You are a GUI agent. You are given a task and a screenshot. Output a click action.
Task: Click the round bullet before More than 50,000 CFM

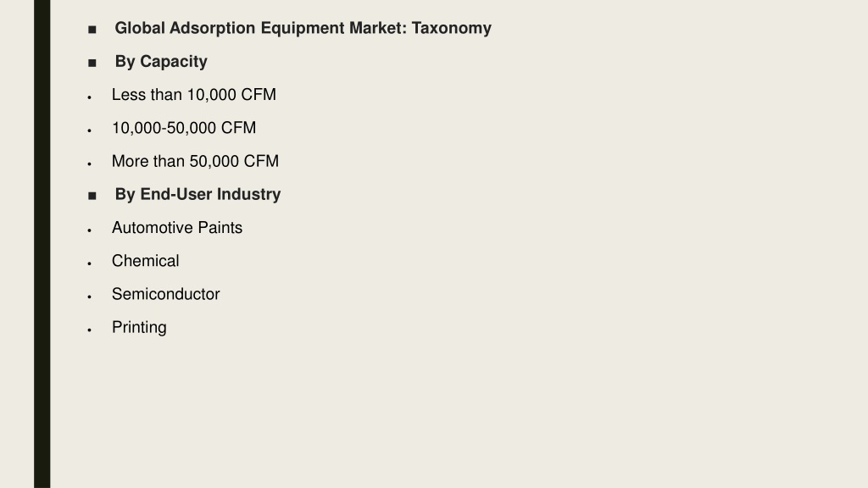point(89,164)
